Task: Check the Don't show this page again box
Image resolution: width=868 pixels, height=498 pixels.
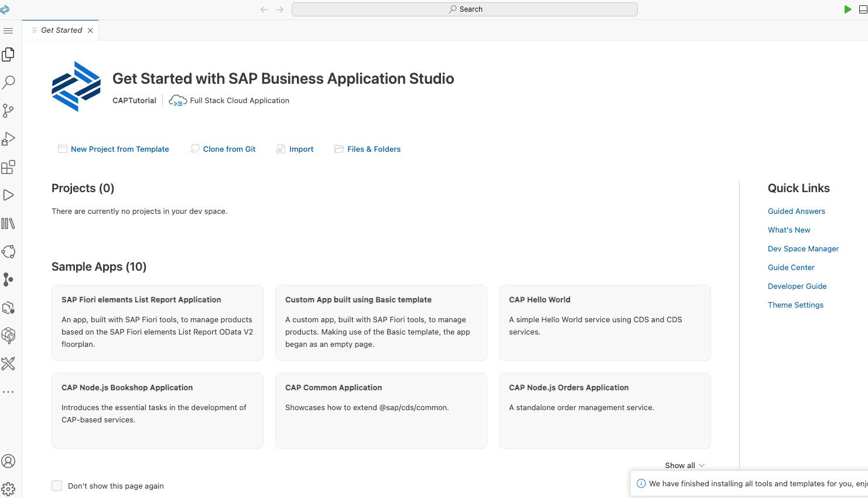Action: 57,486
